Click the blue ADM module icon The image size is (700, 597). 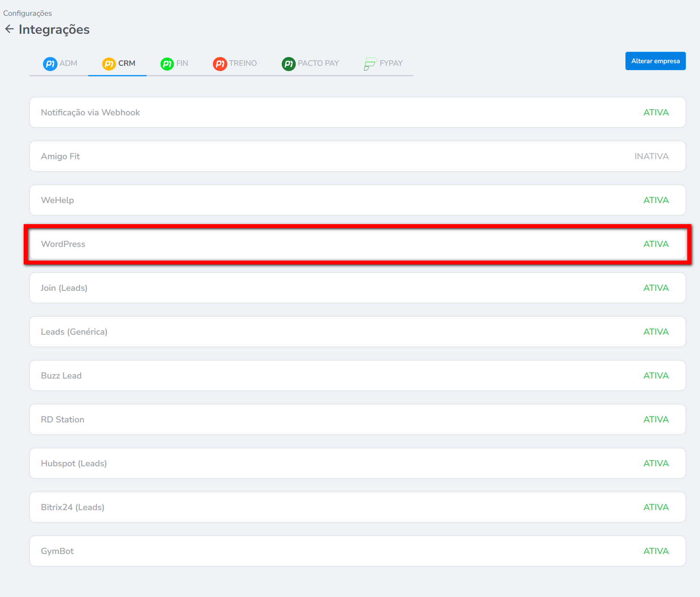pos(50,64)
